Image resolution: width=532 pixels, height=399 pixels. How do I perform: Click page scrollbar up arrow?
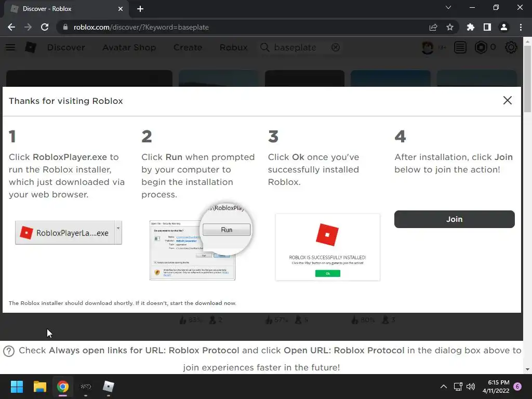[527, 42]
